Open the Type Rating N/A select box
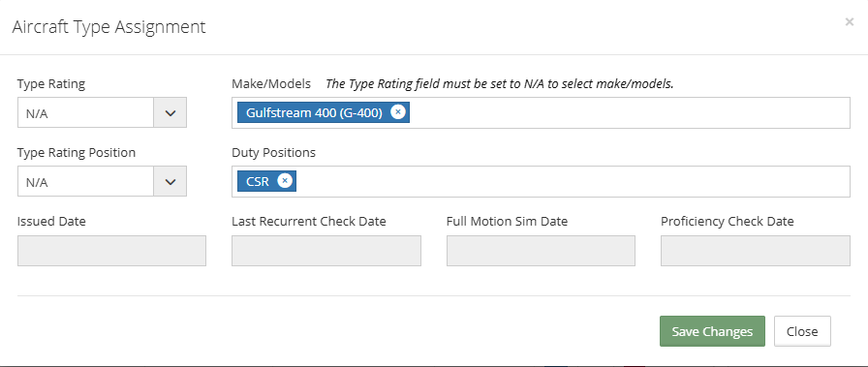 (102, 113)
